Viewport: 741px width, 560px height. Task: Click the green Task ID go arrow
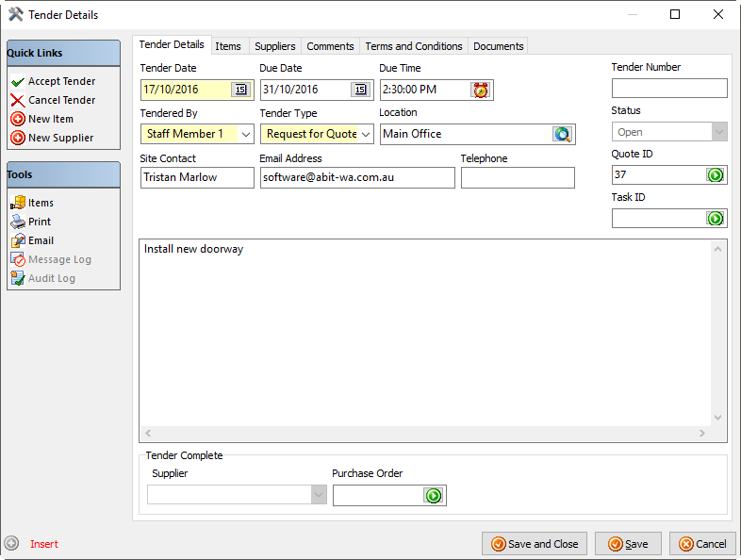click(716, 219)
